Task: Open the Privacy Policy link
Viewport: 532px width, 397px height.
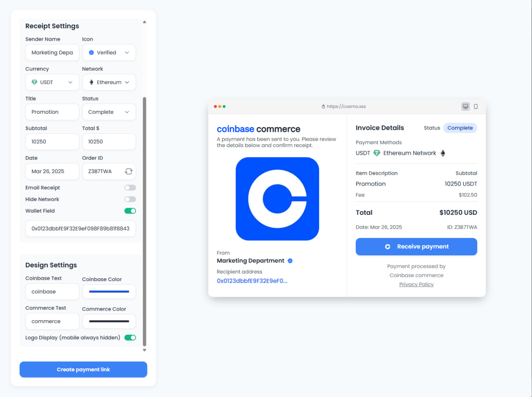Action: [x=416, y=284]
